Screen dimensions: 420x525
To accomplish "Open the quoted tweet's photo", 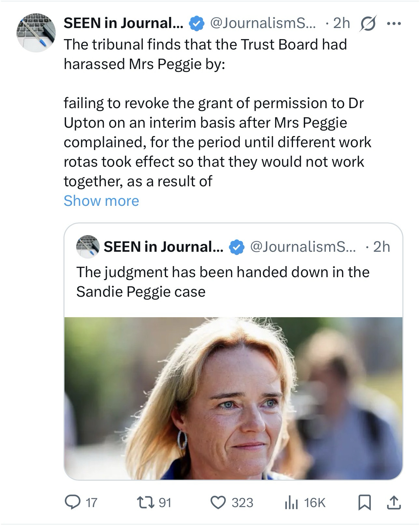I will tap(233, 398).
